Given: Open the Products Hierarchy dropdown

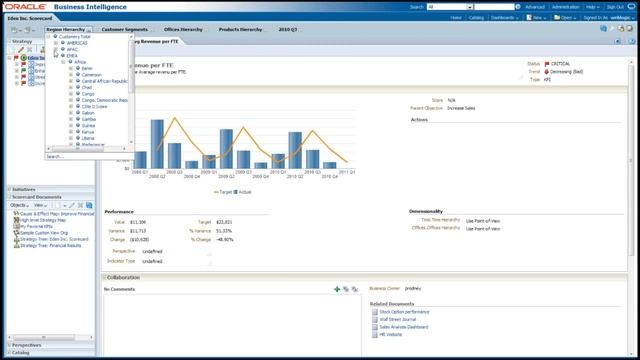Looking at the screenshot, I should [243, 29].
